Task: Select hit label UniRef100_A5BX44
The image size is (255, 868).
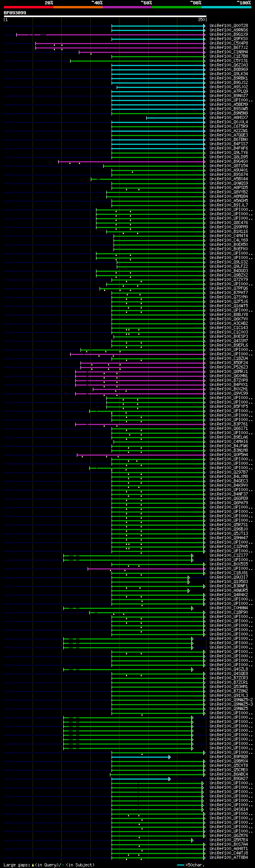Action: 229,179
